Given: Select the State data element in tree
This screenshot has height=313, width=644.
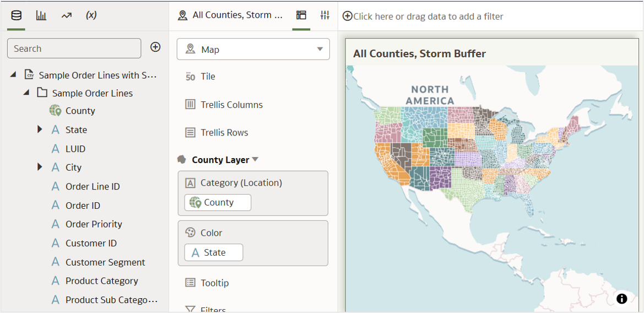Looking at the screenshot, I should (76, 130).
